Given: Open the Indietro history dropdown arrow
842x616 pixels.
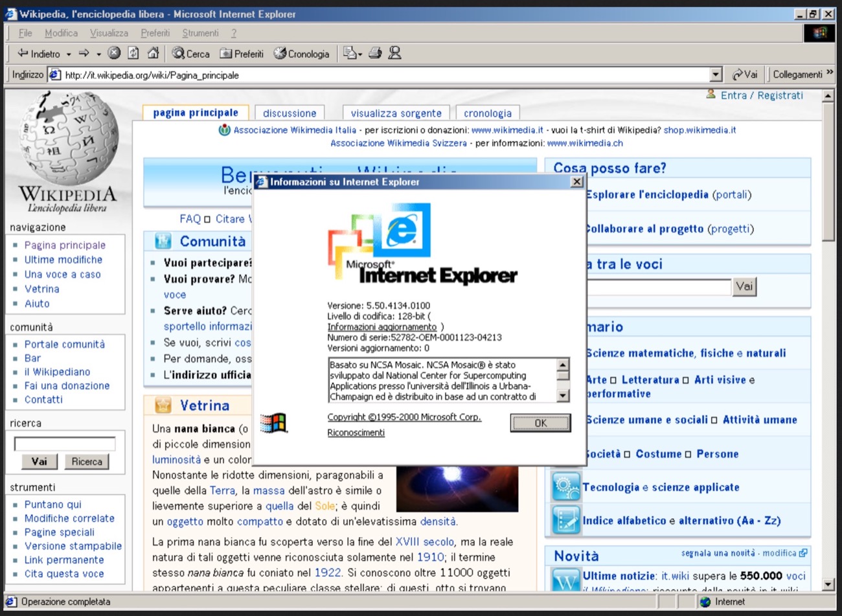Looking at the screenshot, I should [x=69, y=54].
